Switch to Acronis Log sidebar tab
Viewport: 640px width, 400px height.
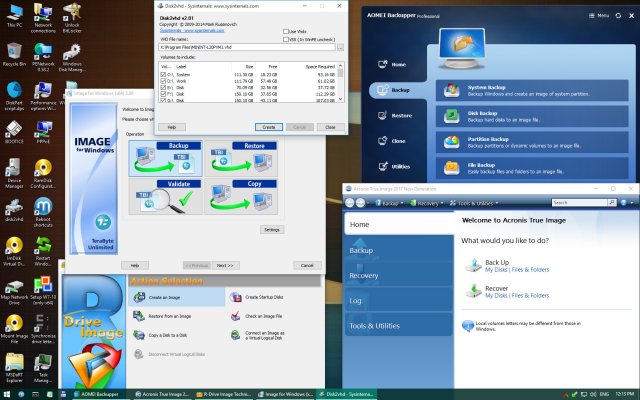(399, 300)
